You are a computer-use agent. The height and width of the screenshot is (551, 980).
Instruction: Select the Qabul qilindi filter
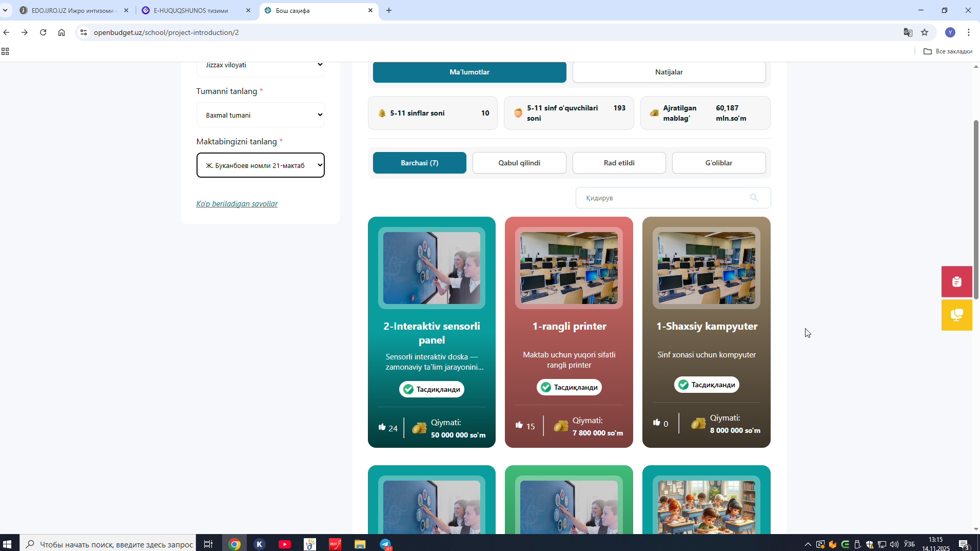519,163
